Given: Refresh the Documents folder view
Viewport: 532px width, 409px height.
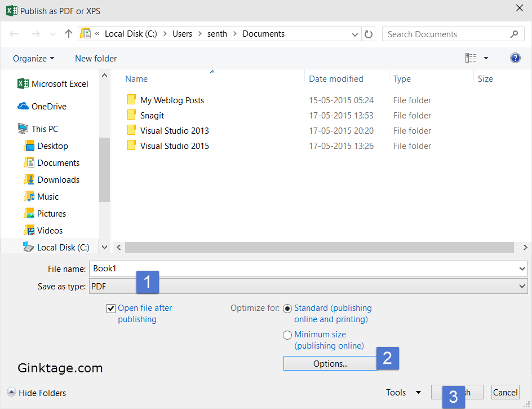Looking at the screenshot, I should click(x=369, y=34).
